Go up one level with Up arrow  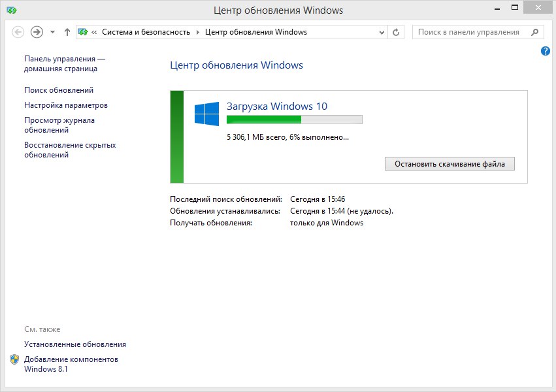pos(67,32)
